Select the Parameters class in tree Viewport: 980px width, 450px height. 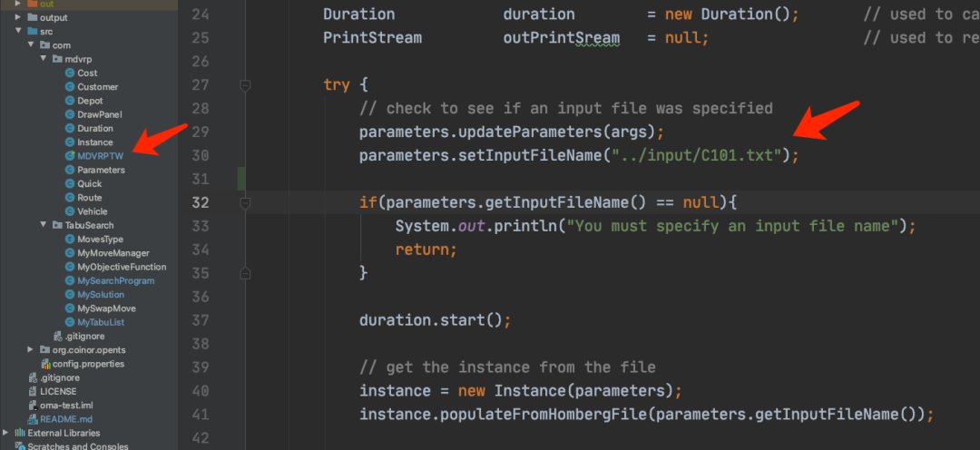pos(101,170)
